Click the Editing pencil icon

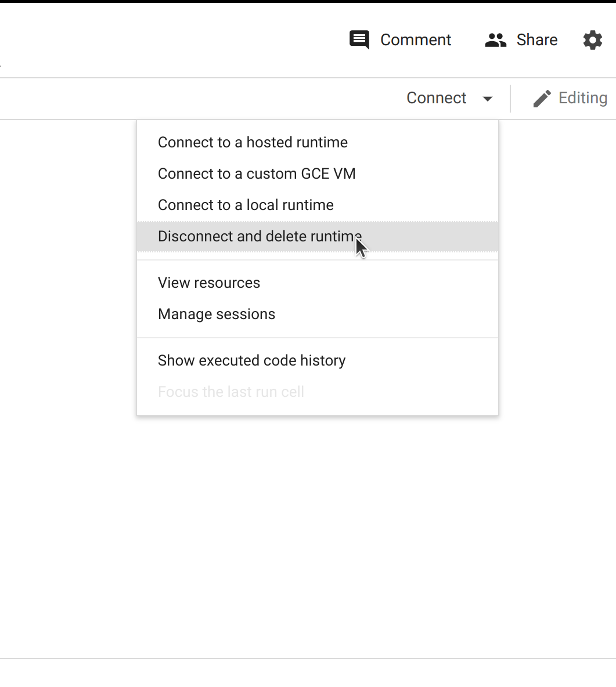(x=542, y=97)
